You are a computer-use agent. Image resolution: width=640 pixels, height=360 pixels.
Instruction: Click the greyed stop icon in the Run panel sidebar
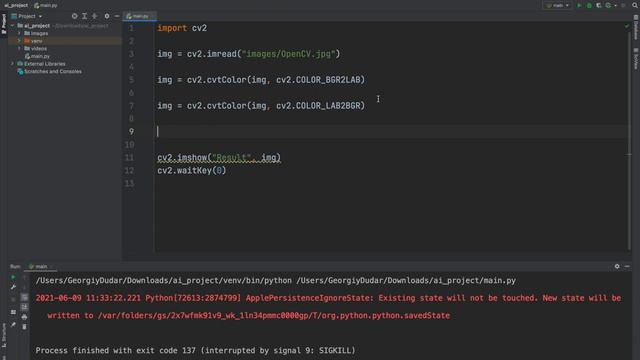coord(13,299)
